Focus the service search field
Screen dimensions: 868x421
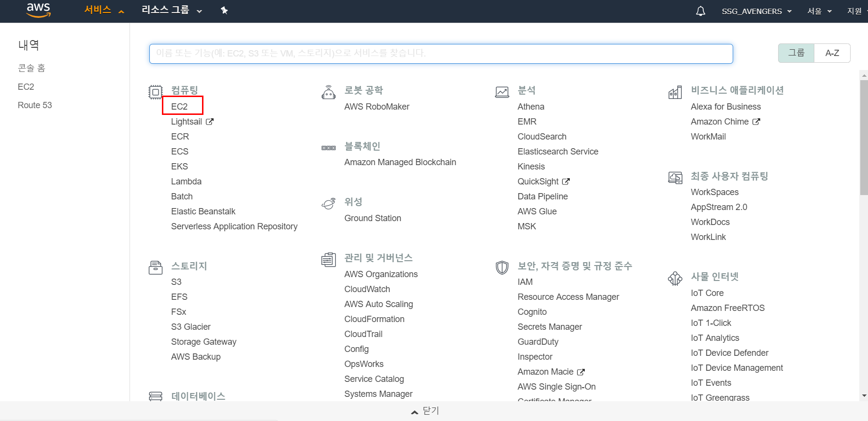click(x=441, y=54)
